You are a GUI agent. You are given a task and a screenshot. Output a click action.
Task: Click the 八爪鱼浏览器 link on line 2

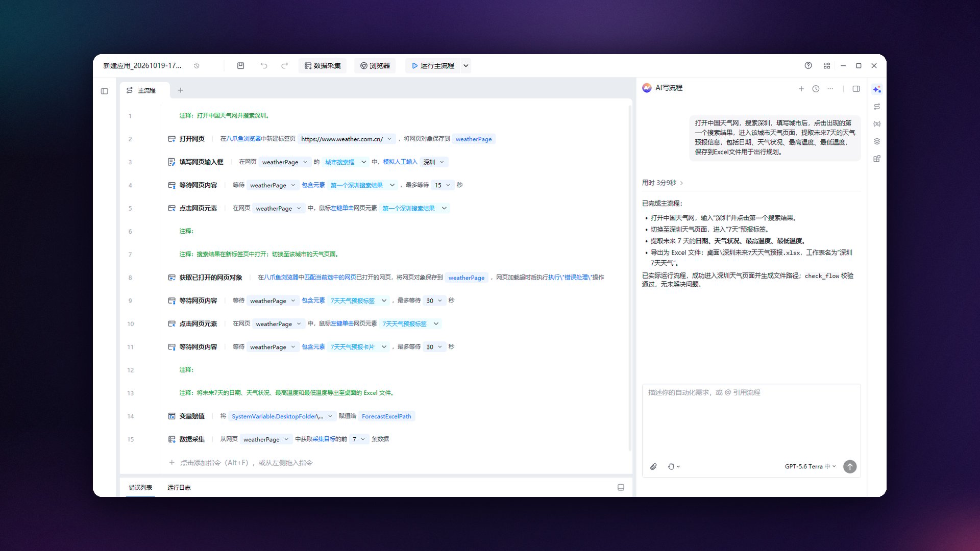pos(243,139)
